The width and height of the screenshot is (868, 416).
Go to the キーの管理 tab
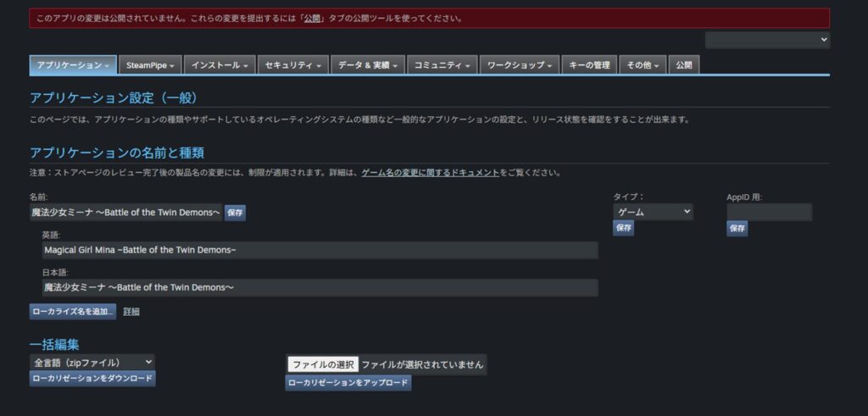click(589, 65)
